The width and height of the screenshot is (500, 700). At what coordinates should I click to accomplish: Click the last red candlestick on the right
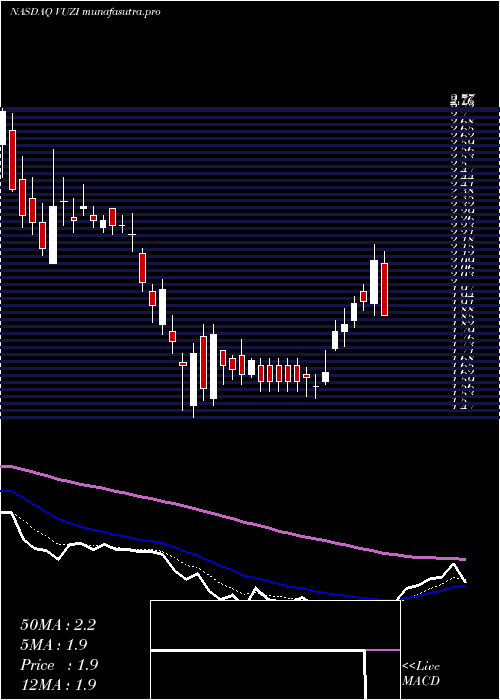point(384,289)
